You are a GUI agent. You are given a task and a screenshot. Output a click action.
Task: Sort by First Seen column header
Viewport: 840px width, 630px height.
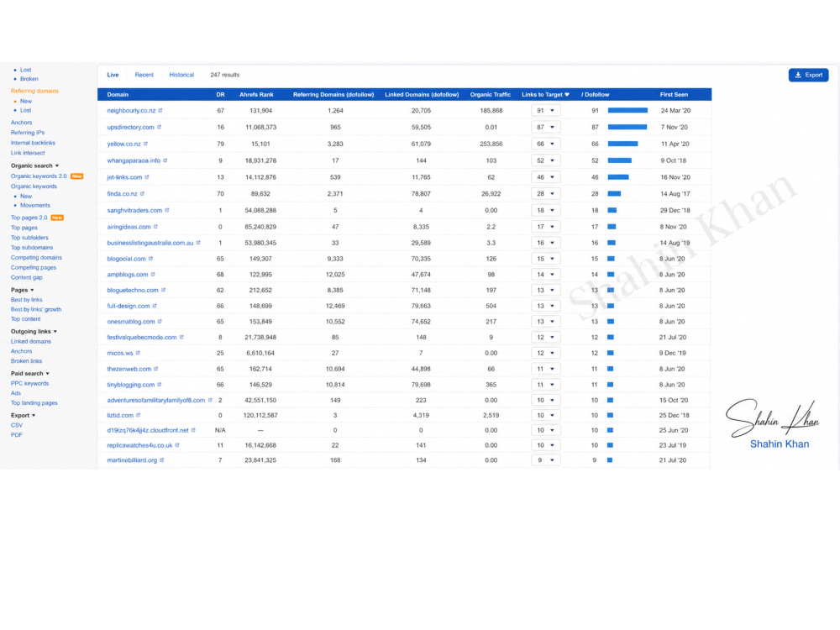(674, 94)
